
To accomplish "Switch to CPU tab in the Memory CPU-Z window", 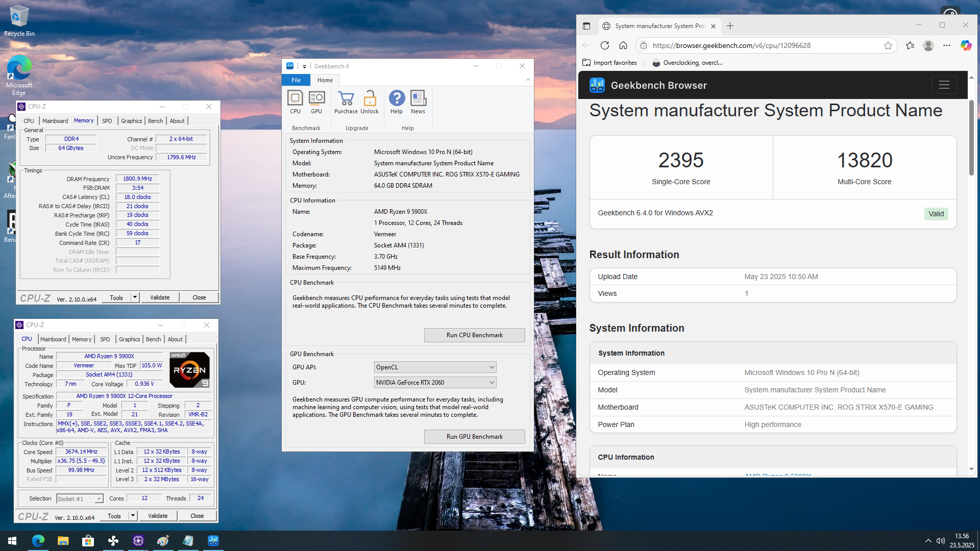I will [x=29, y=121].
